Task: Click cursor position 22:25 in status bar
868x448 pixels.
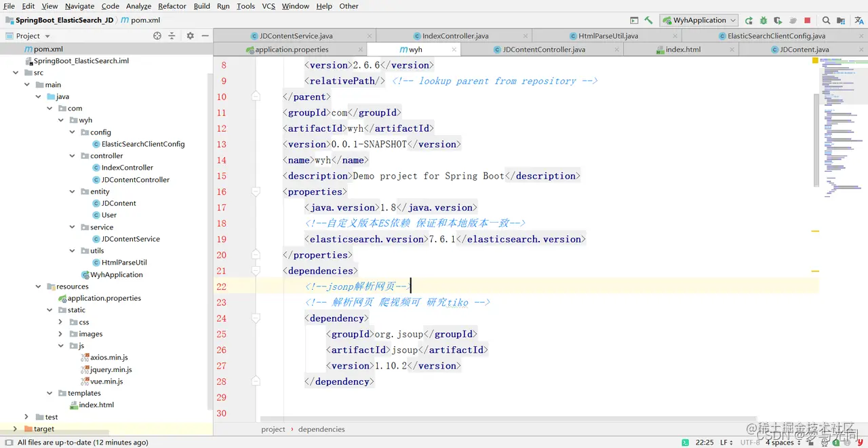Action: 705,443
